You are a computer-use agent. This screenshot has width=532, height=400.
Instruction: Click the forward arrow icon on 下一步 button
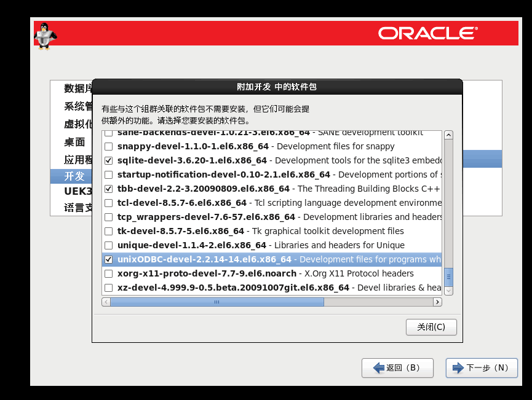coord(458,368)
